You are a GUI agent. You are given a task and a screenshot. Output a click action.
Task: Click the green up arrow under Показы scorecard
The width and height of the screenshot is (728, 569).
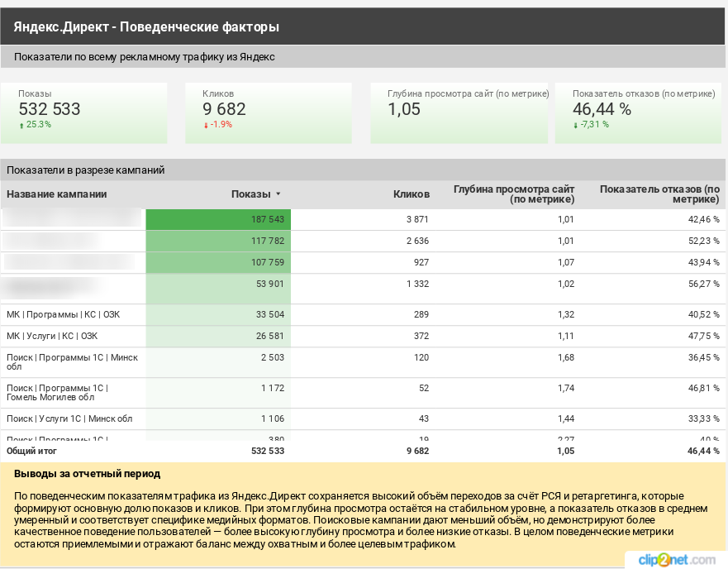(21, 125)
